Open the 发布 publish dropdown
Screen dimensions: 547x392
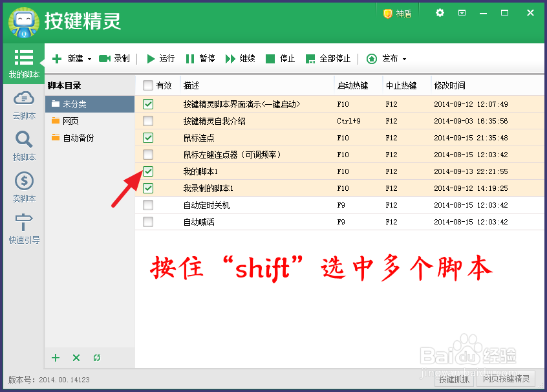click(404, 58)
